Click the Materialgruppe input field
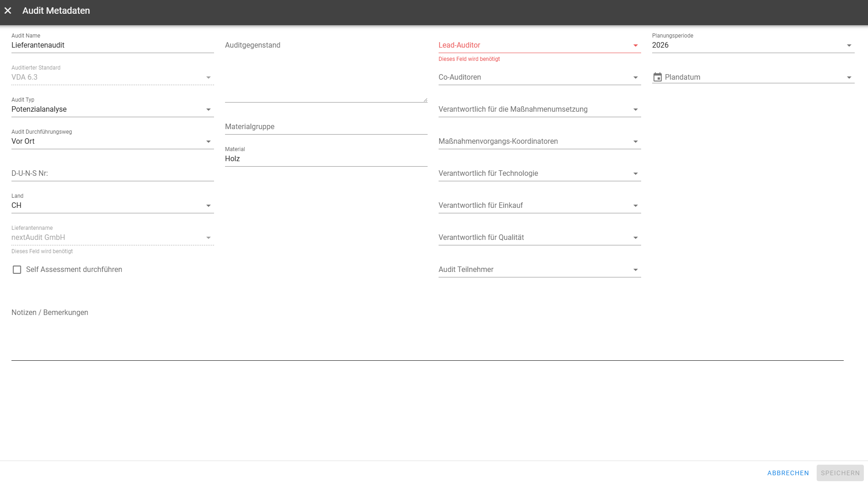 (x=326, y=127)
